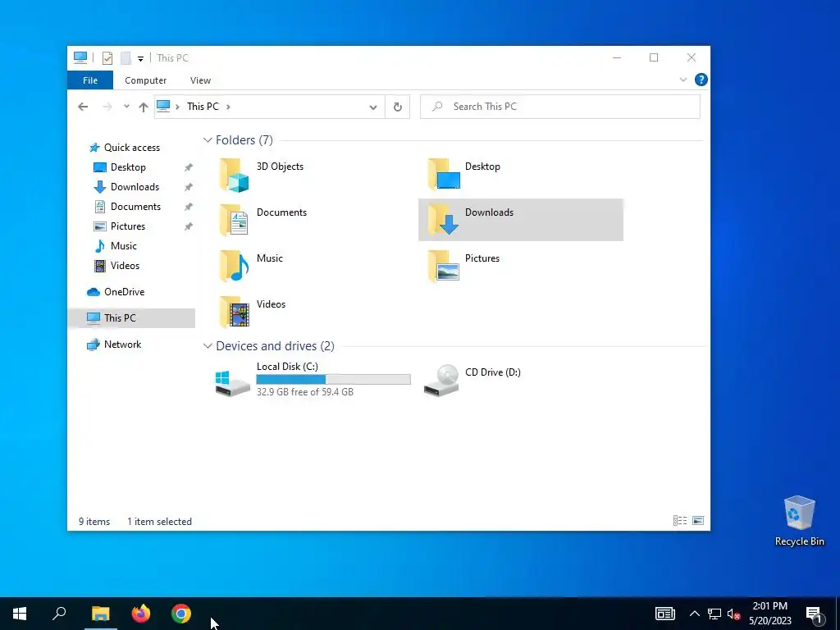Click the '1 item selected' status text
The image size is (840, 630).
pyautogui.click(x=159, y=521)
